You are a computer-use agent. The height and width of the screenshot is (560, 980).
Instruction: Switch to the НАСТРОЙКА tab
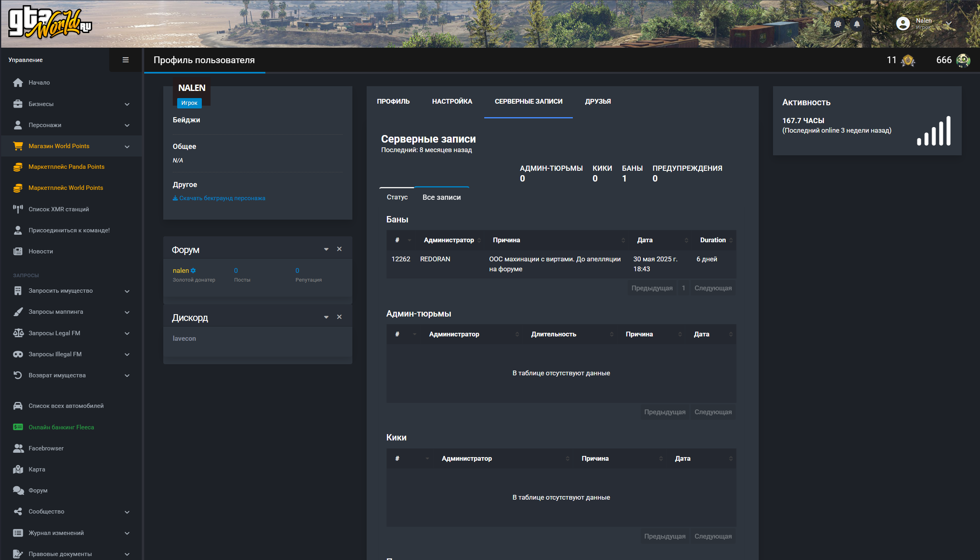tap(452, 101)
